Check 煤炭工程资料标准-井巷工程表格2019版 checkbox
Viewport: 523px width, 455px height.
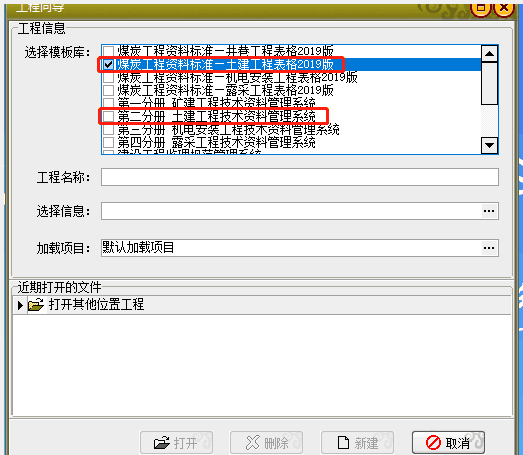[108, 51]
